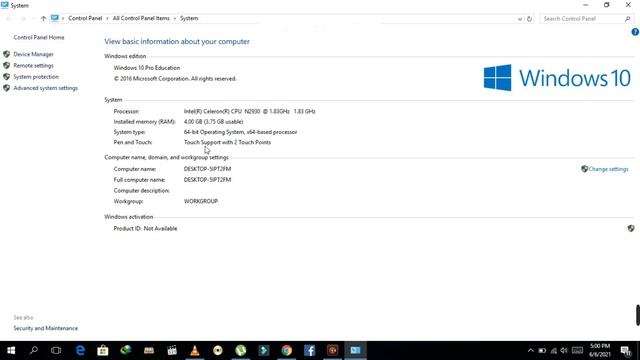Screen dimensions: 640x360
Task: Open Advanced system settings
Action: 46,88
